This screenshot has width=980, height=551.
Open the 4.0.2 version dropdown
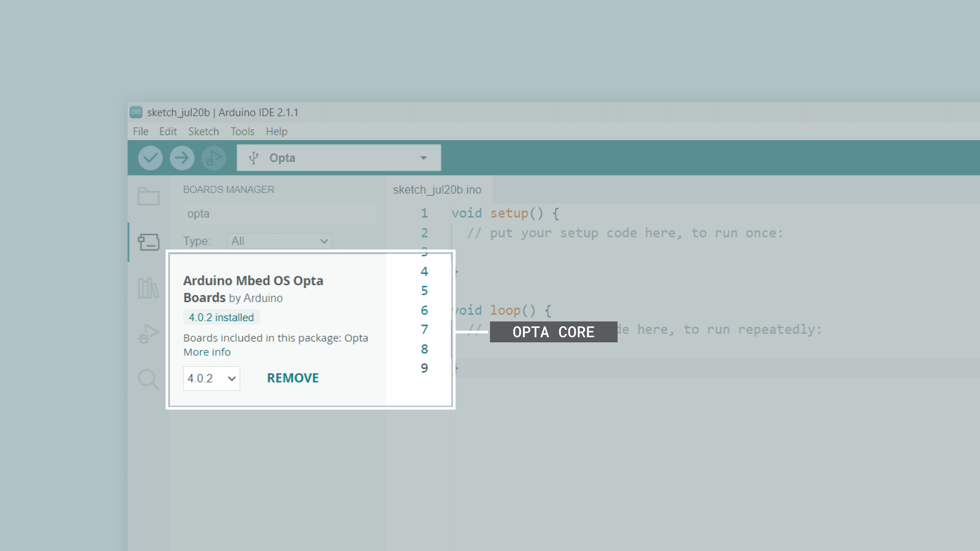[212, 378]
